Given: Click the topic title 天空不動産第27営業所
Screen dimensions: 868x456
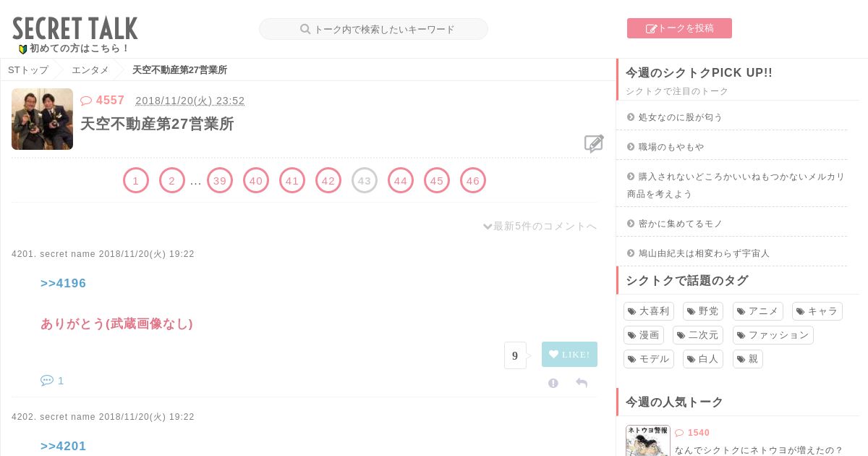Looking at the screenshot, I should point(157,124).
